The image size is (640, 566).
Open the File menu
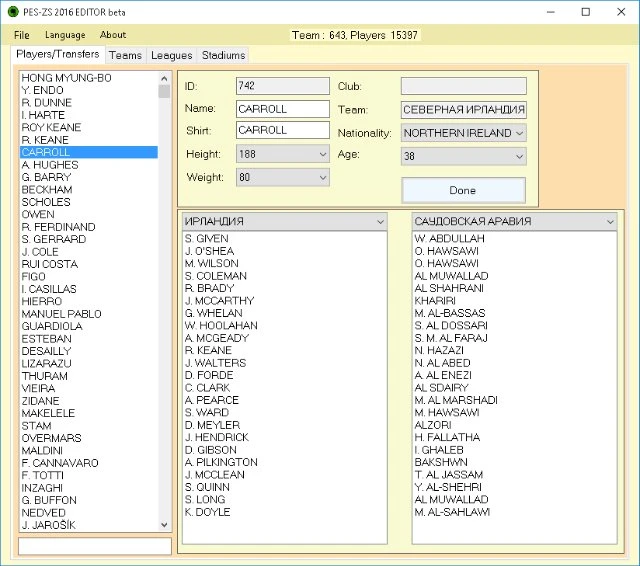pyautogui.click(x=22, y=35)
